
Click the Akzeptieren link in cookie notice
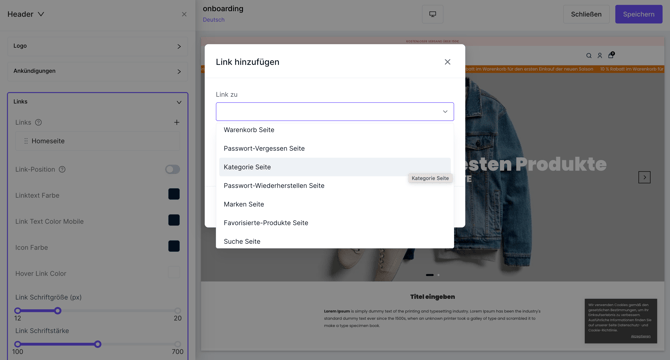point(641,337)
